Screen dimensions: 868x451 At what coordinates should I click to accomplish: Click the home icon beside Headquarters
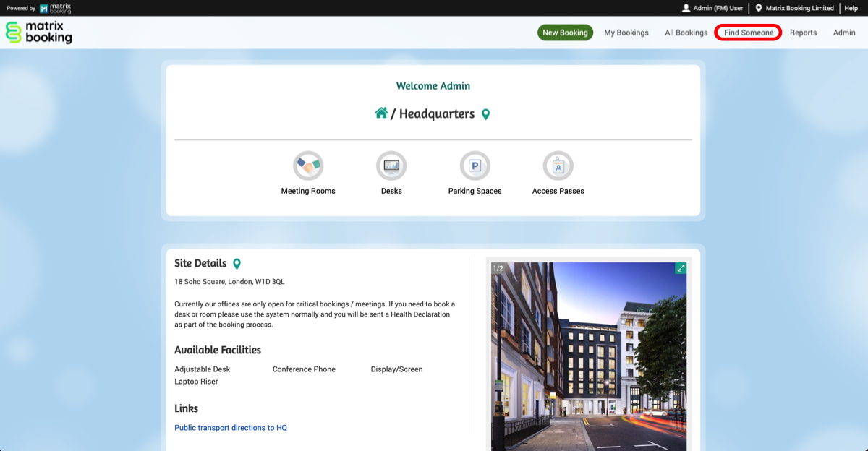click(x=381, y=113)
